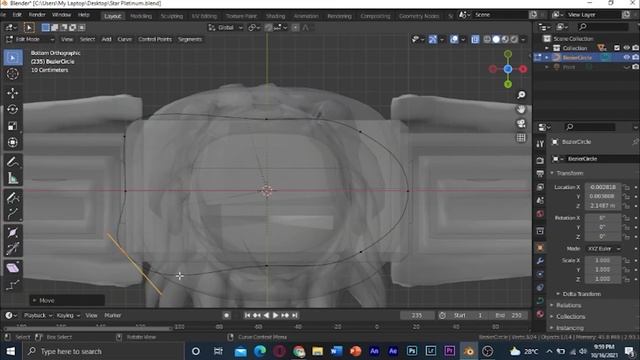Expand Relations panel

pyautogui.click(x=569, y=305)
